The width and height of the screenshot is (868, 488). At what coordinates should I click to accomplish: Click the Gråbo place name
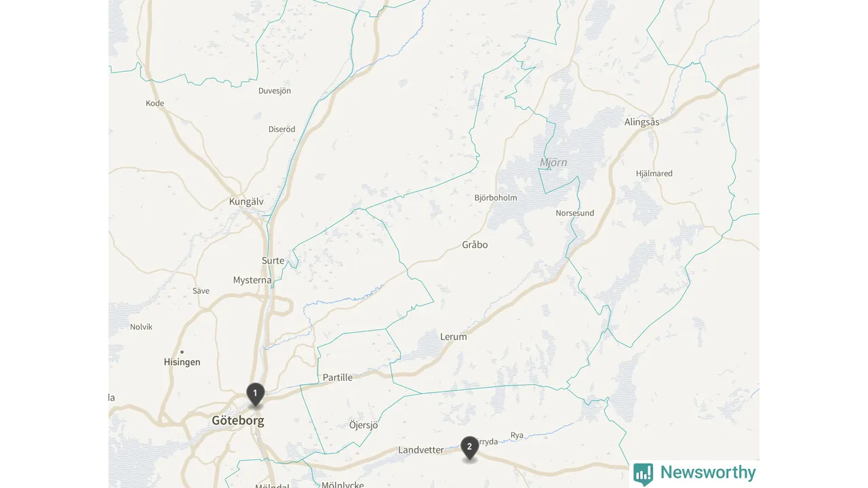[x=475, y=245]
